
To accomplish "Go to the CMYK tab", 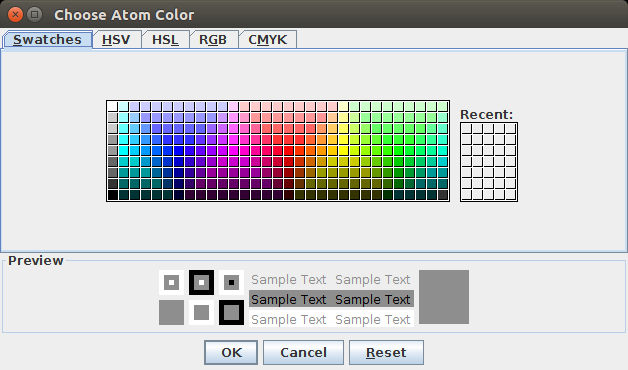I will point(268,40).
